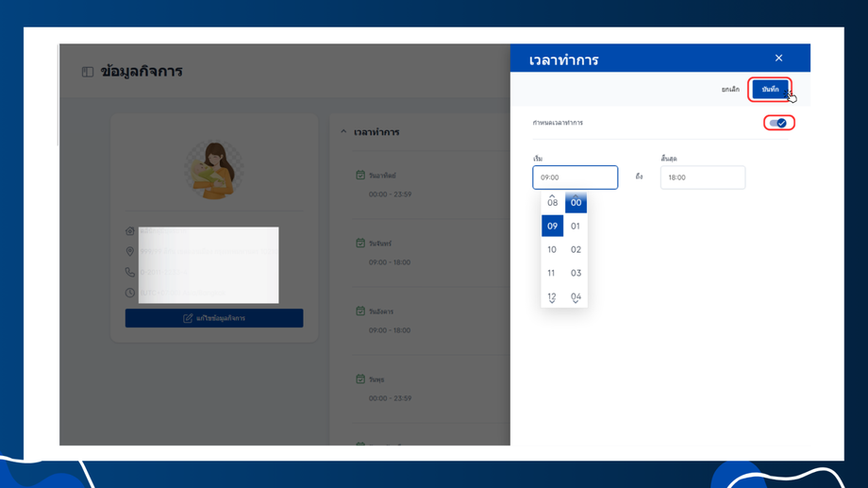
Task: Click the ยกเลิก cancel link
Action: pos(730,89)
